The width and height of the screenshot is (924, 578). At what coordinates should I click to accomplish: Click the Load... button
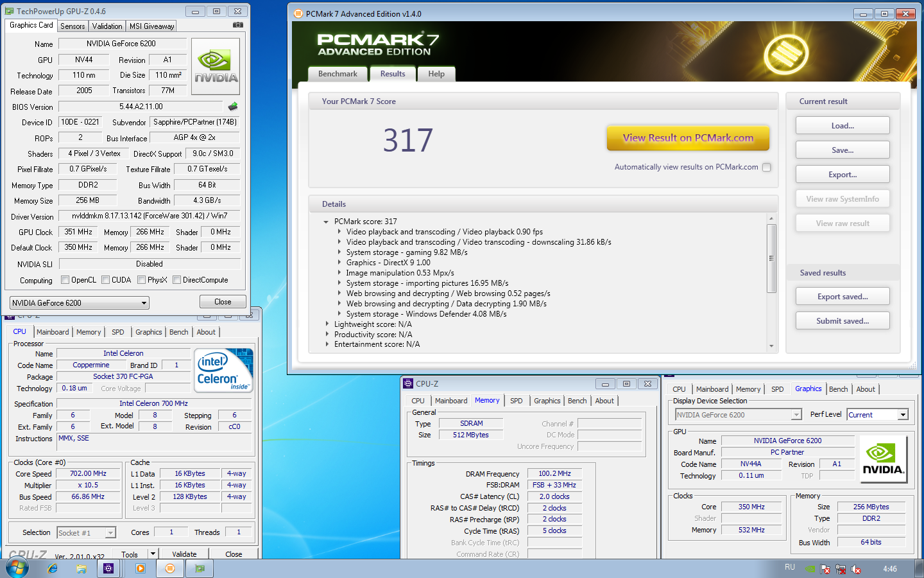[843, 126]
